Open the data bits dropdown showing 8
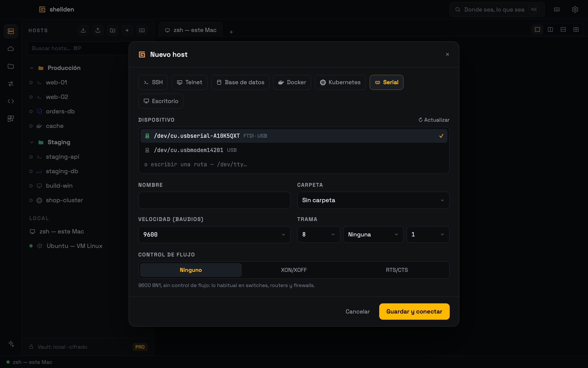The image size is (588, 368). (x=319, y=234)
